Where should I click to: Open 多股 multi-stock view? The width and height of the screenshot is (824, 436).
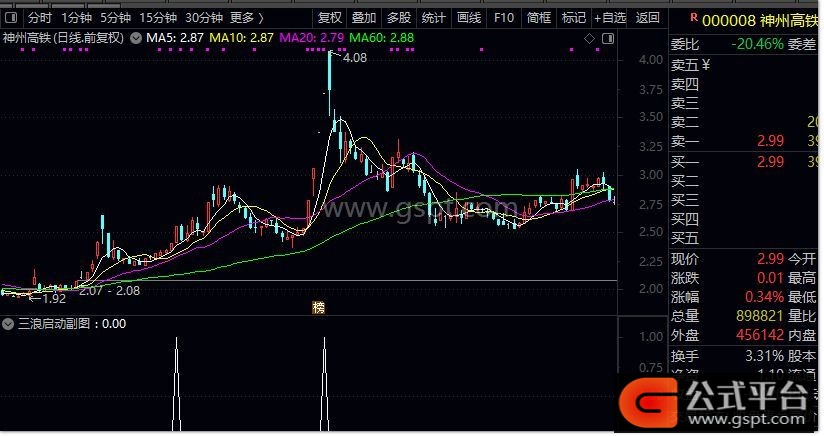[x=399, y=18]
